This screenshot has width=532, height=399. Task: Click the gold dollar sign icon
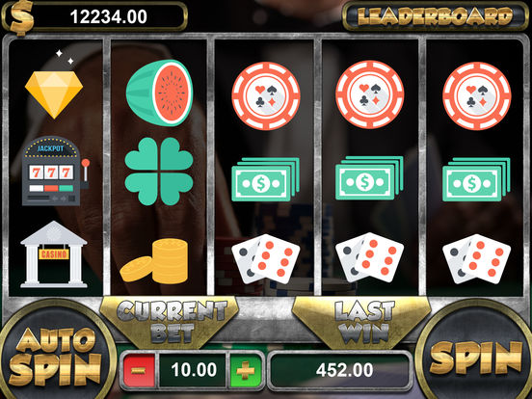pyautogui.click(x=22, y=18)
